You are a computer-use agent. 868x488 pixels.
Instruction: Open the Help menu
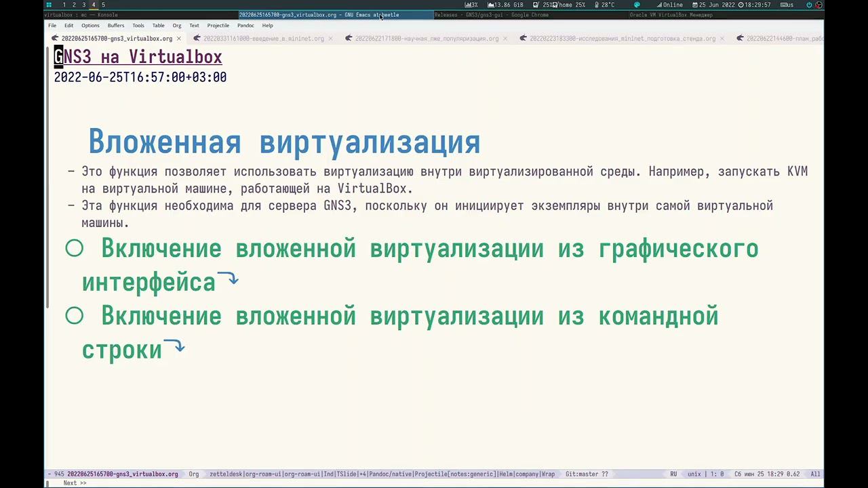pyautogui.click(x=268, y=26)
